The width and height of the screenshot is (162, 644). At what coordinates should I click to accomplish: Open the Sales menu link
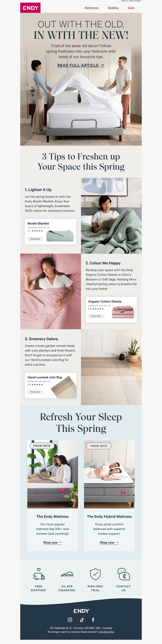pos(131,8)
